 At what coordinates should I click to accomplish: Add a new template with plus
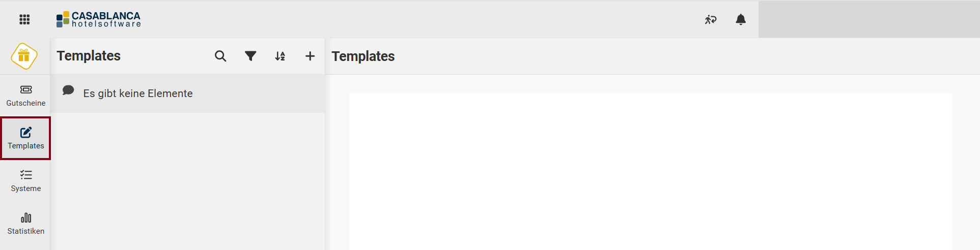point(310,56)
